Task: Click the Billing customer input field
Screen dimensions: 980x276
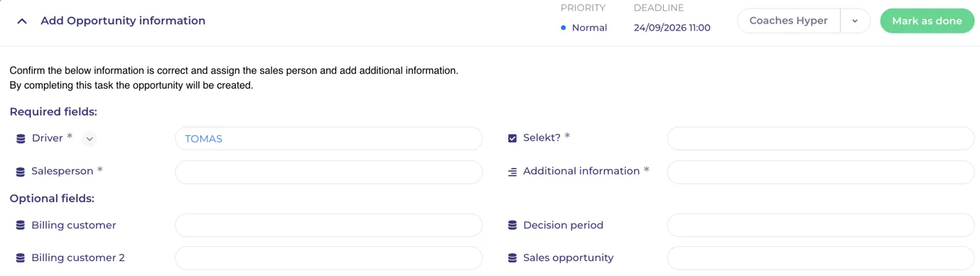Action: click(x=328, y=225)
